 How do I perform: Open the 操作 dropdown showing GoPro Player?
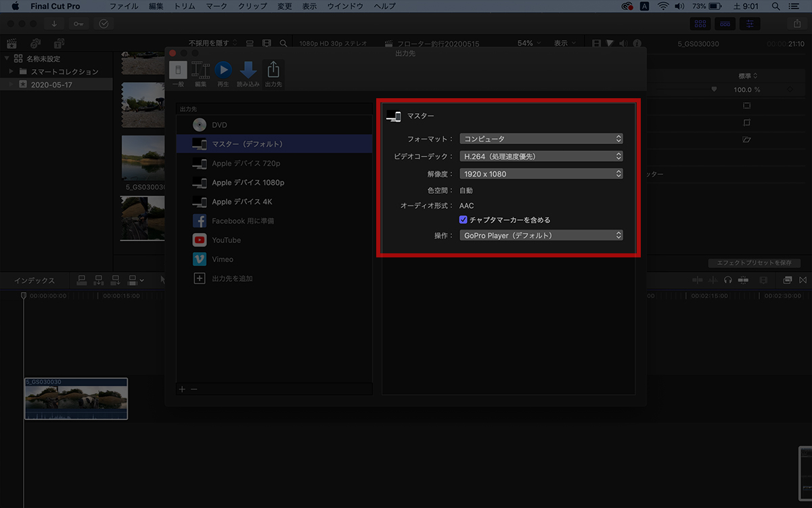coord(541,236)
